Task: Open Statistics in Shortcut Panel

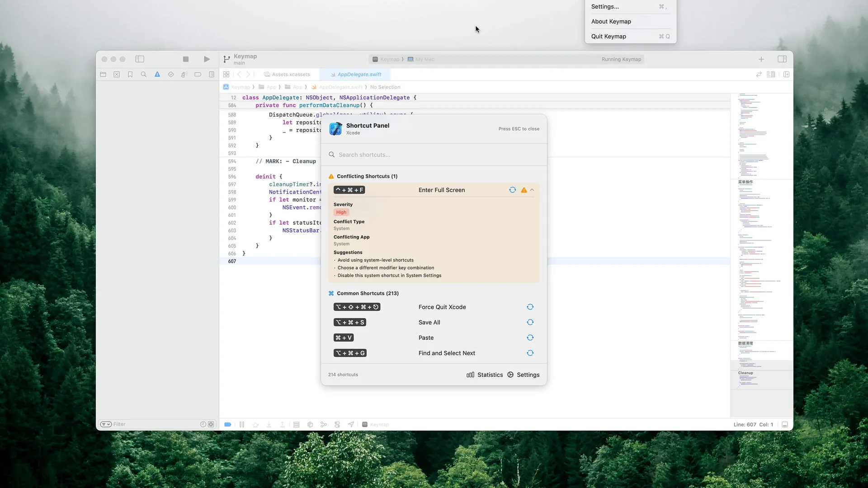Action: pyautogui.click(x=485, y=375)
